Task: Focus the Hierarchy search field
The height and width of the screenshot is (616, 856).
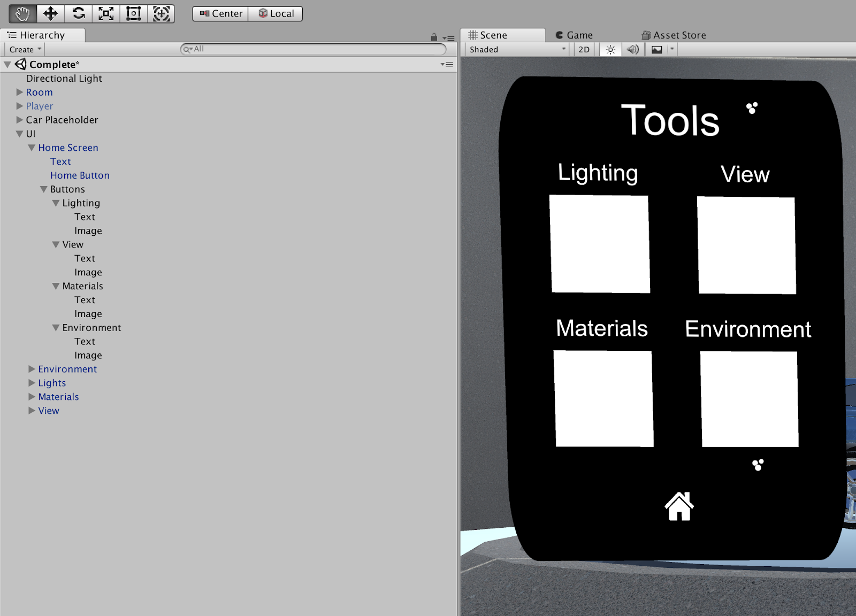Action: tap(314, 49)
